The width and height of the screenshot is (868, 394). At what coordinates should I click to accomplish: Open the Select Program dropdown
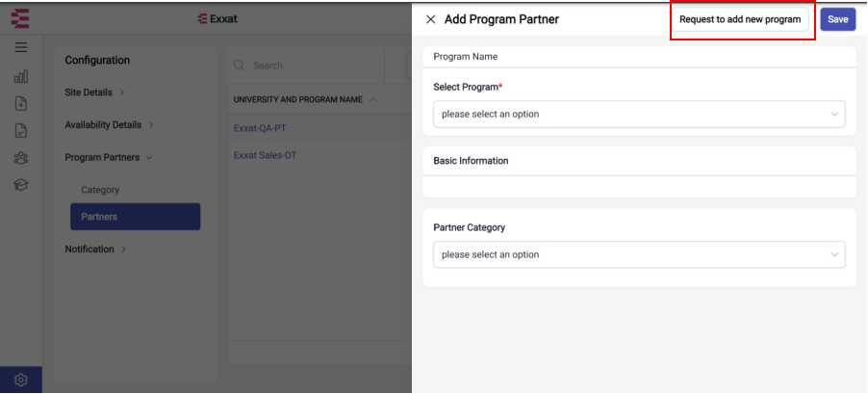[x=639, y=114]
